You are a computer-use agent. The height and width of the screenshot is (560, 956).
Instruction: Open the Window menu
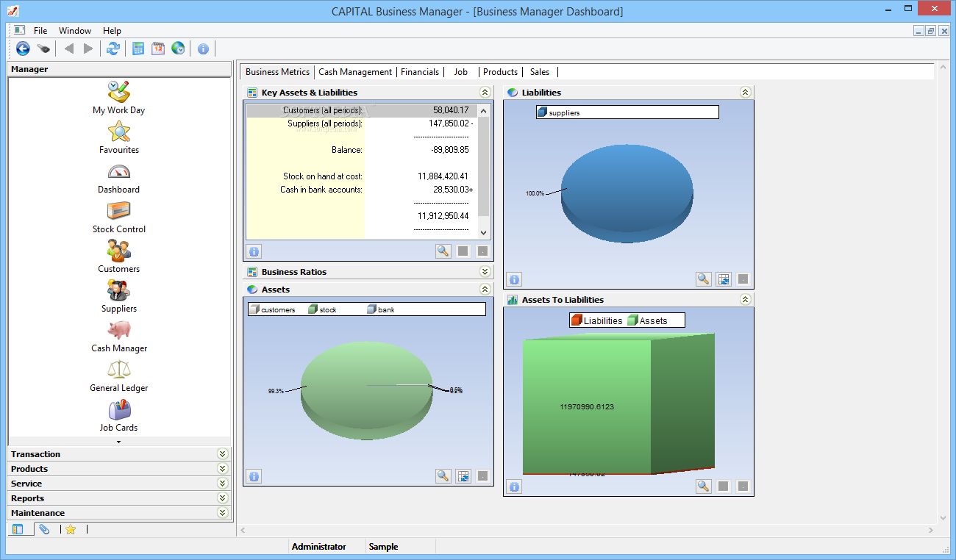point(75,31)
